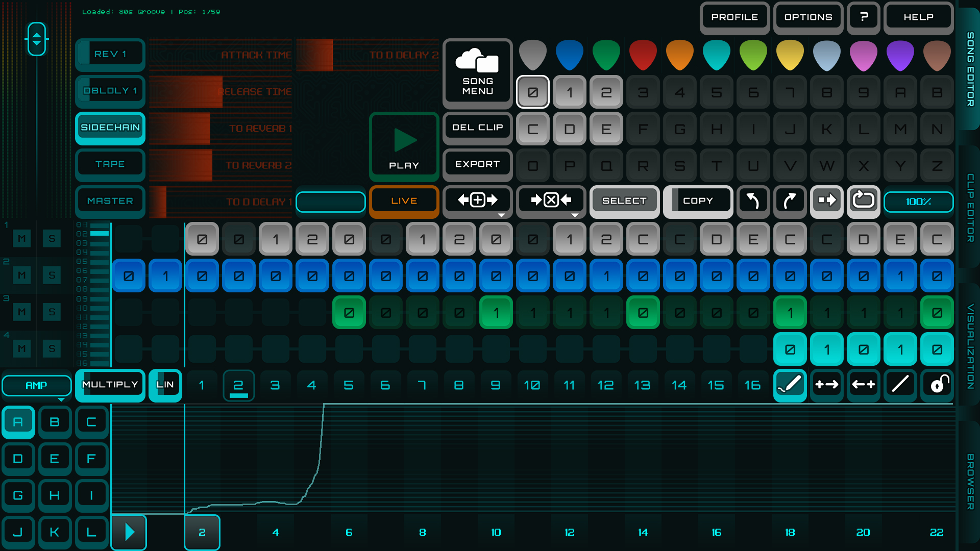Switch to the Clip Editor tab
This screenshot has height=551, width=980.
(x=970, y=208)
